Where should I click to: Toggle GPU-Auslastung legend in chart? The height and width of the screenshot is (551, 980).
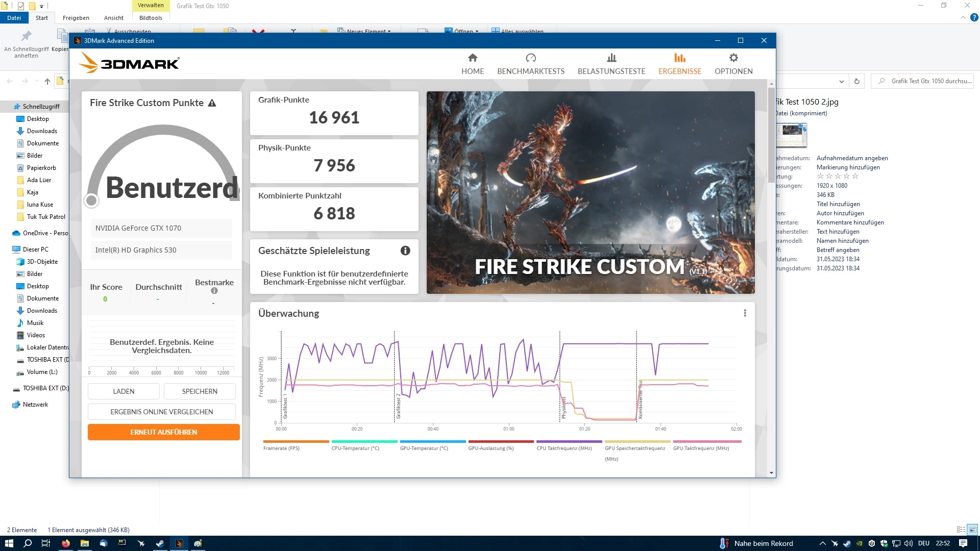[x=501, y=445]
